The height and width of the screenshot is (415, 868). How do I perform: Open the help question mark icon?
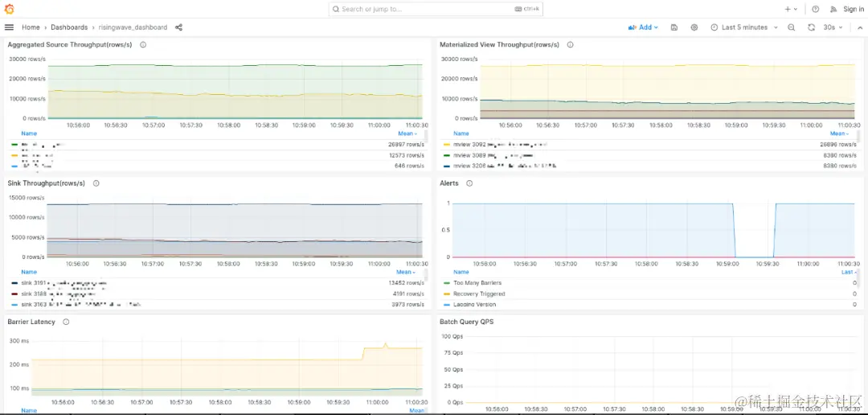816,9
